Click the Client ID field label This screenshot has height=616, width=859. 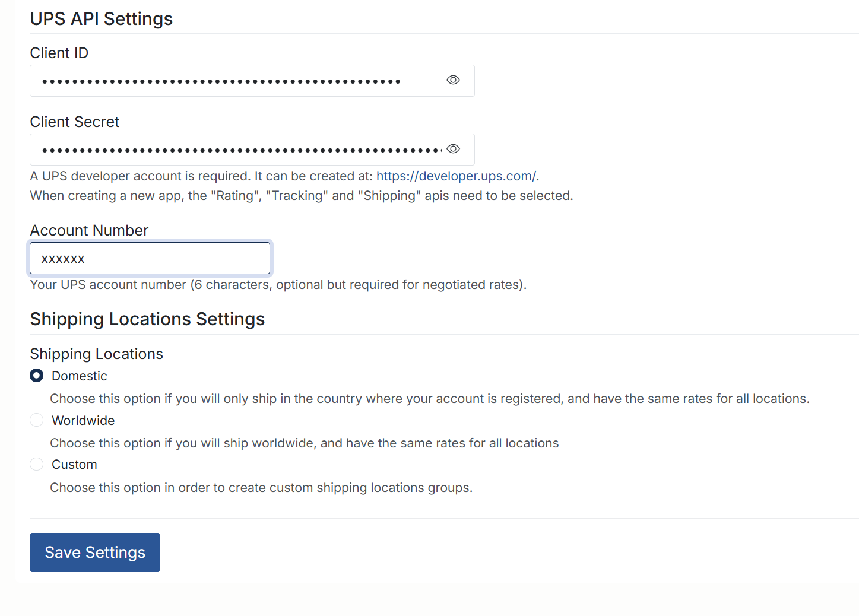[x=59, y=53]
